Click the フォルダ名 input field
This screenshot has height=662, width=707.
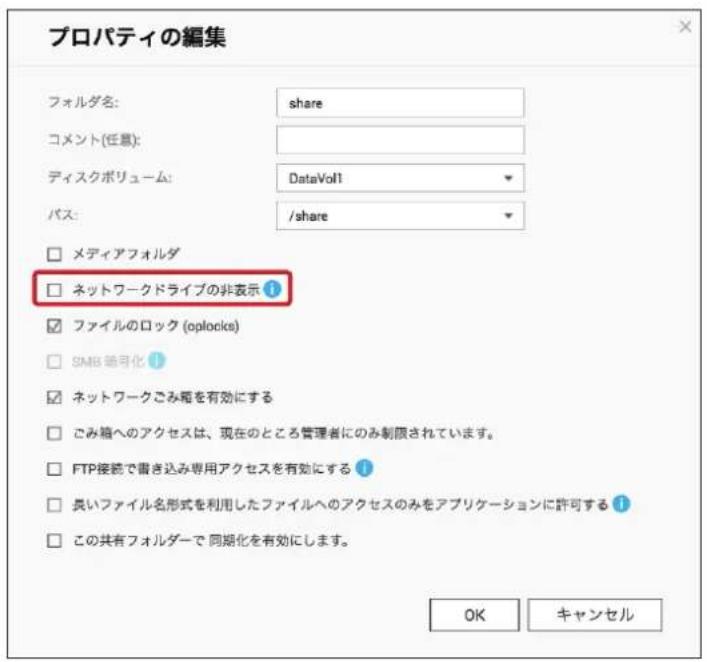point(400,103)
